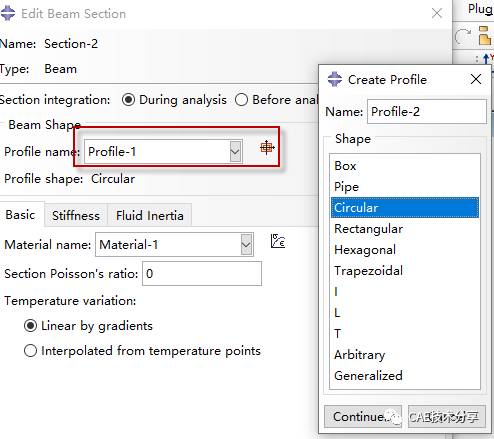Open the Profile name dropdown

235,152
